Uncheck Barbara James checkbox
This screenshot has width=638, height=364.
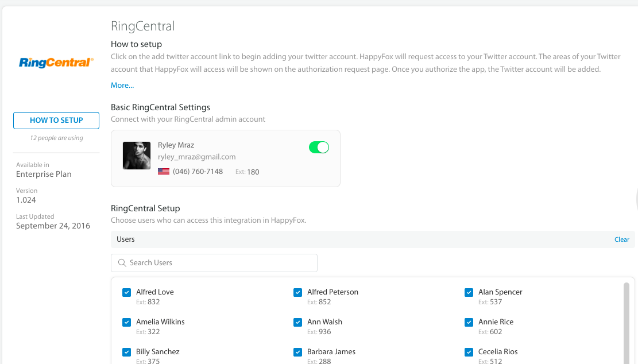[x=298, y=352]
